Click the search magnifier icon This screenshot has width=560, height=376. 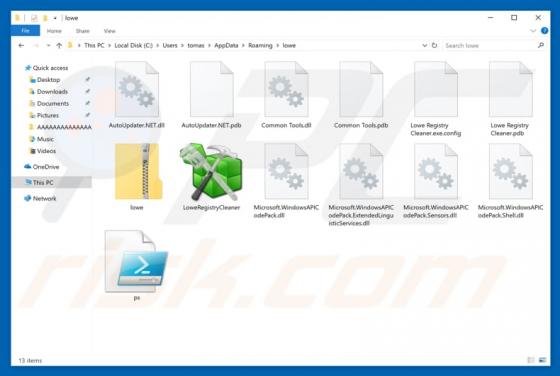(x=541, y=45)
